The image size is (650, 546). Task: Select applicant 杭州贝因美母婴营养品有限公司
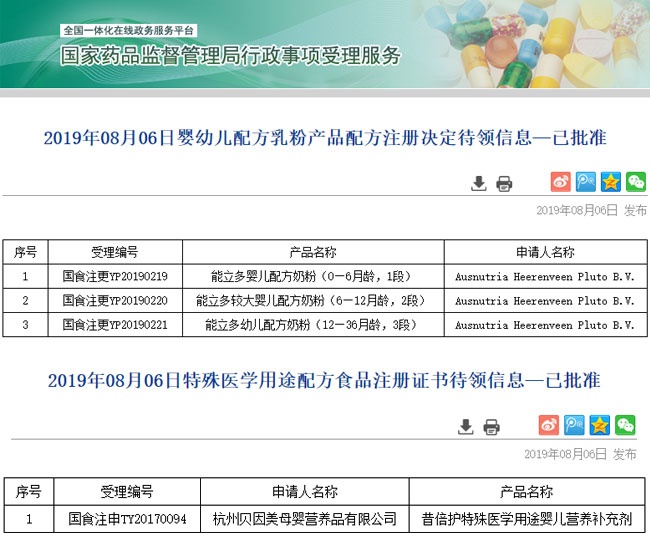coord(305,519)
